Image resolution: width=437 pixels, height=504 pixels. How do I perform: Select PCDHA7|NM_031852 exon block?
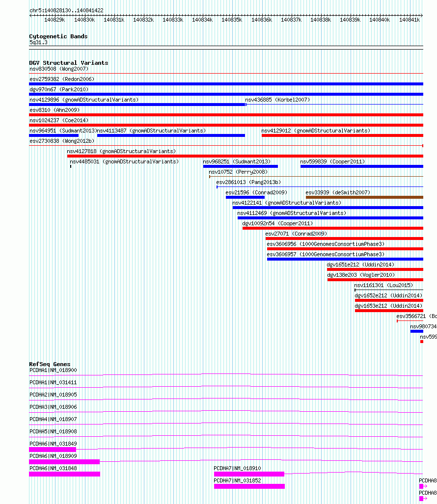click(x=249, y=486)
